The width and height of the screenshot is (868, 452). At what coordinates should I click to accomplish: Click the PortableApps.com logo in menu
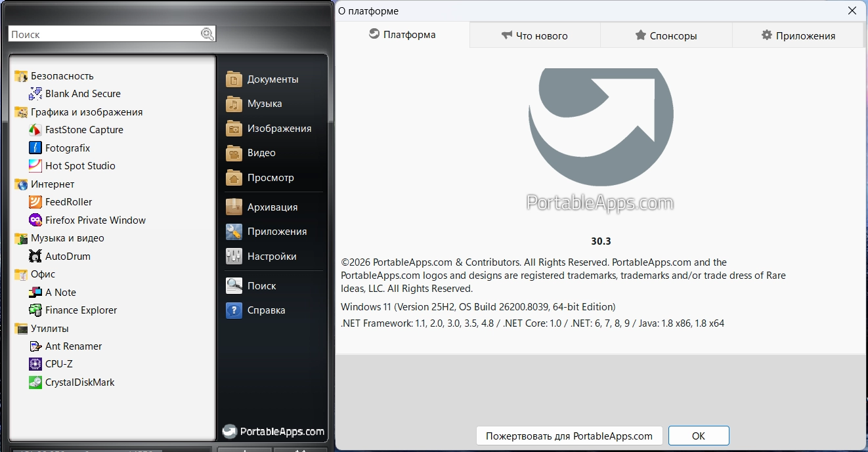pyautogui.click(x=273, y=432)
